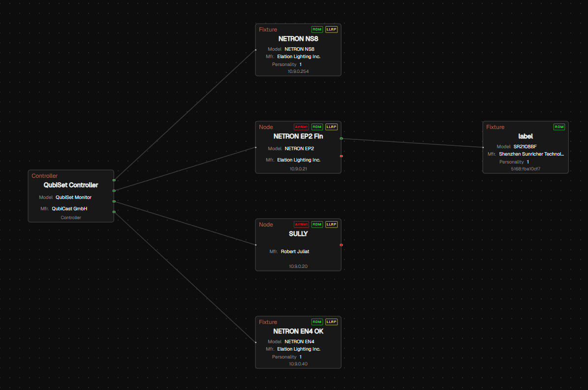
Task: Click the LLRP badge on SULLY node
Action: tap(331, 224)
